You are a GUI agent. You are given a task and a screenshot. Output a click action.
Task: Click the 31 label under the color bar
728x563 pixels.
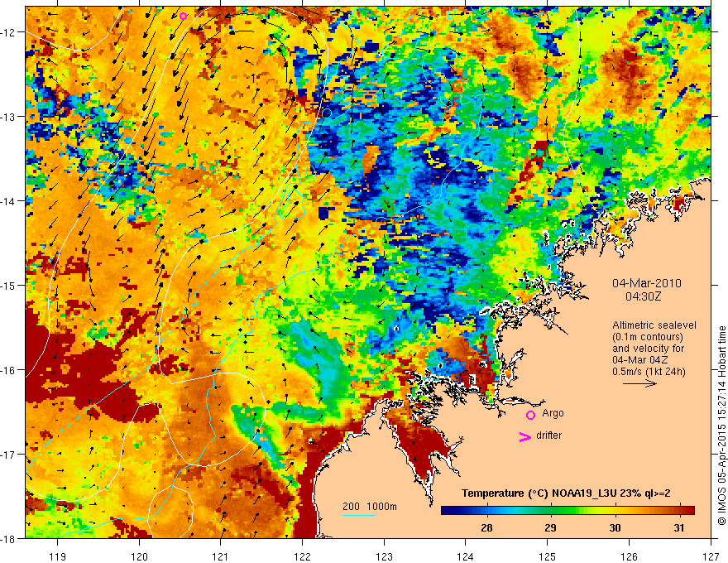tap(679, 528)
